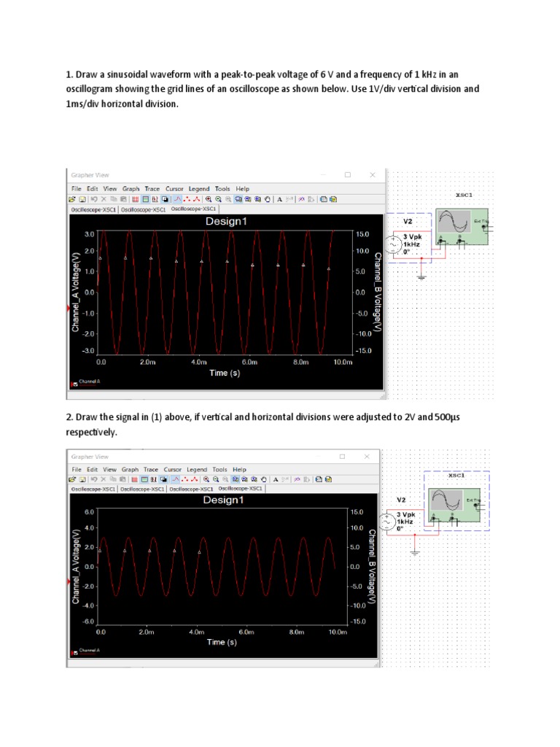560x747 pixels.
Task: Click Design1 title in lower graph
Action: click(x=223, y=500)
